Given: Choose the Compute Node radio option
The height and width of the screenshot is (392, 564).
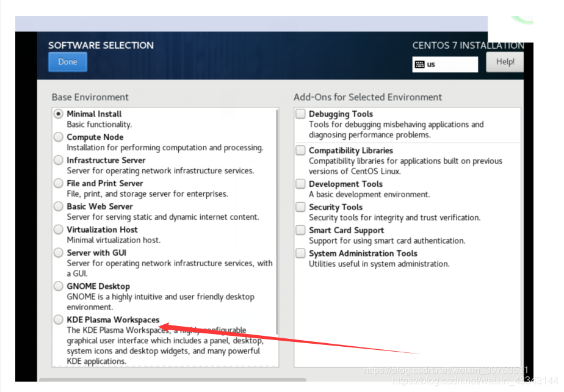Looking at the screenshot, I should pyautogui.click(x=58, y=137).
